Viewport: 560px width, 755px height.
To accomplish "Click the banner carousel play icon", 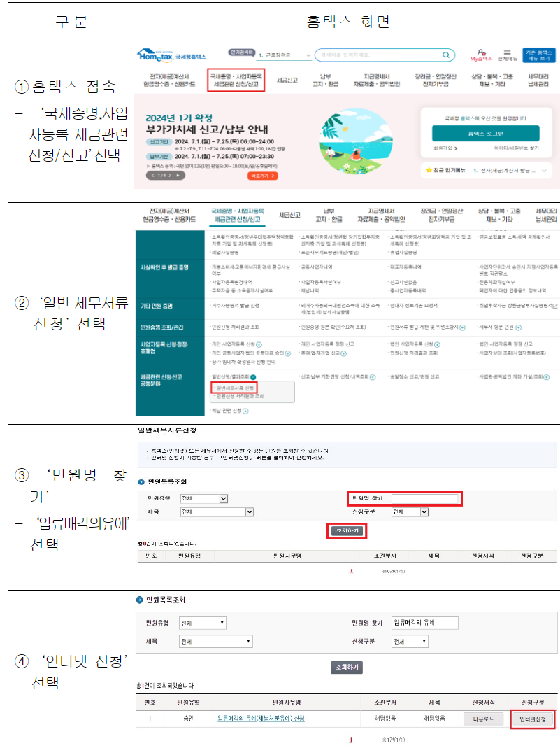I will pyautogui.click(x=178, y=175).
